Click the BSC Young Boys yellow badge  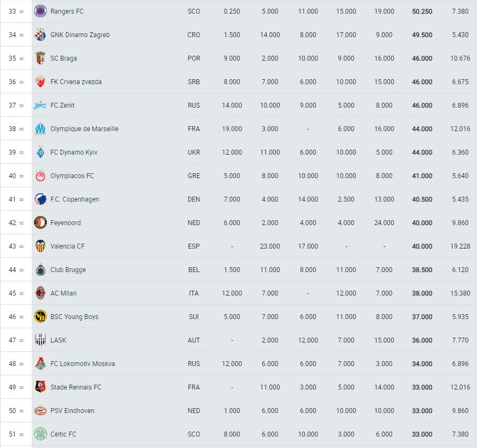tap(40, 317)
